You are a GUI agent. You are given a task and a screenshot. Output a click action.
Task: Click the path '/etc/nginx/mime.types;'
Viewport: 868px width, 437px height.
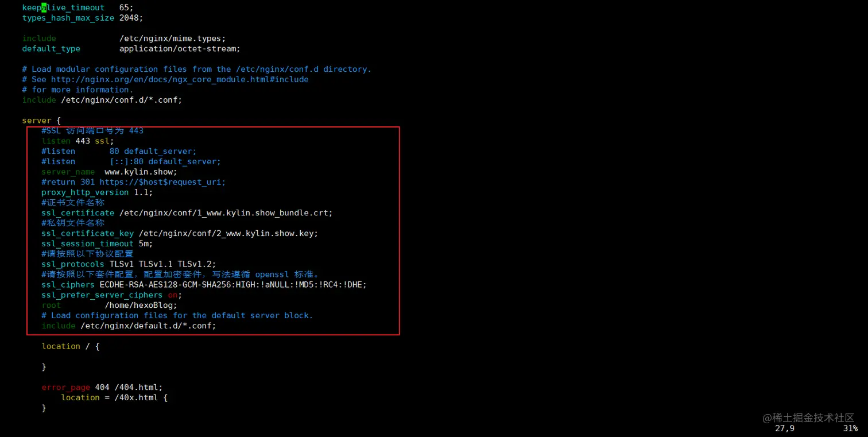click(x=173, y=38)
